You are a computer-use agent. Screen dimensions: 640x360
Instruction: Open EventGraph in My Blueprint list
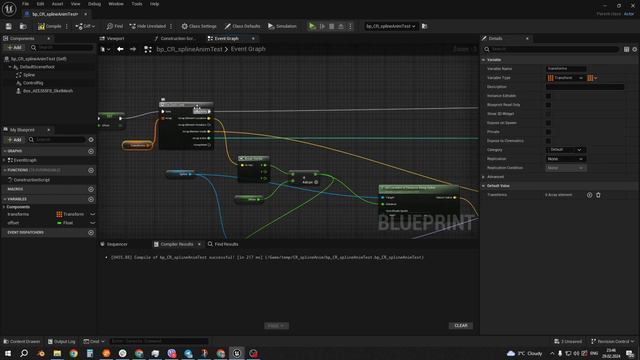pyautogui.click(x=25, y=160)
